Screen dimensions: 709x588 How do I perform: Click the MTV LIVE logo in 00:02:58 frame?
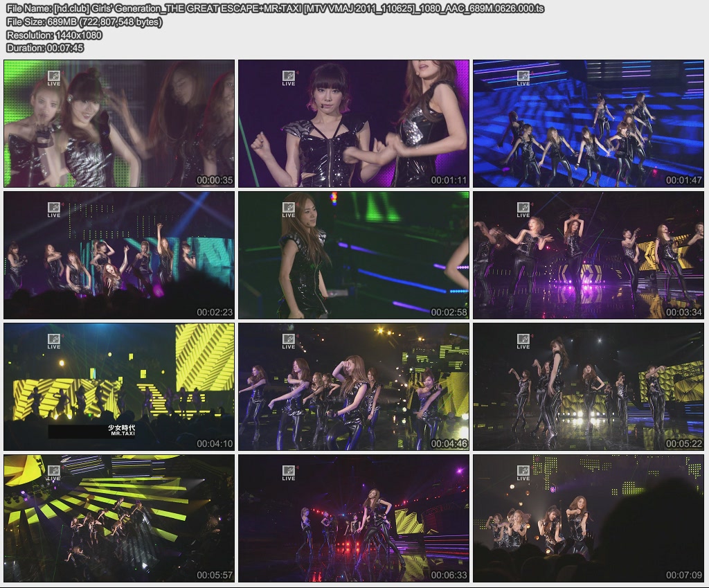[289, 210]
